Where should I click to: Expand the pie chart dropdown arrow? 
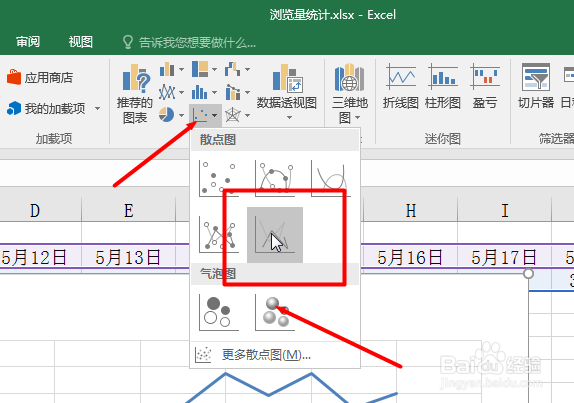181,115
